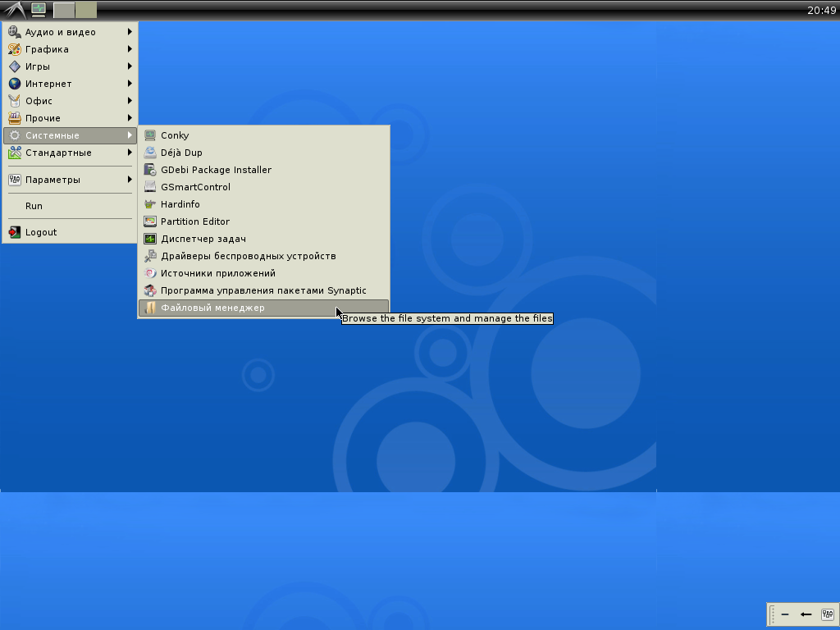The height and width of the screenshot is (630, 840).
Task: Expand the Стандартные submenu arrow
Action: point(130,153)
